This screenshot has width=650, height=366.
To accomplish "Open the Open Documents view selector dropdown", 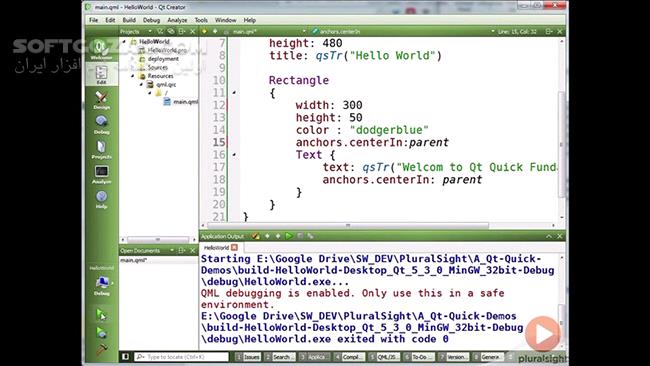I will coord(172,251).
